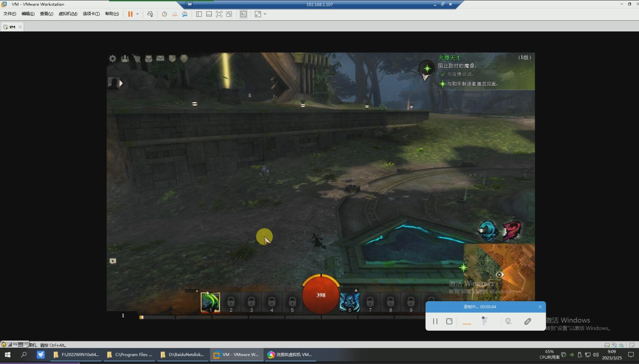Click locked skill slot 5
The height and width of the screenshot is (364, 639).
(293, 302)
